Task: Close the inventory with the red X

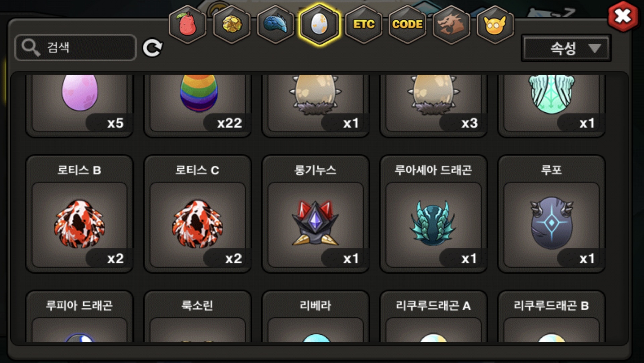Action: coord(623,16)
